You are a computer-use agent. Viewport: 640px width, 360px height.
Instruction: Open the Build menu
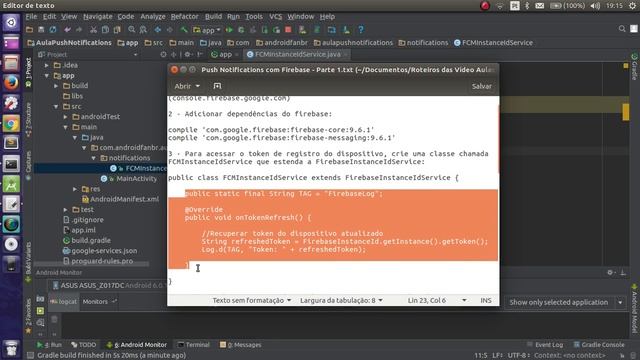coord(213,17)
